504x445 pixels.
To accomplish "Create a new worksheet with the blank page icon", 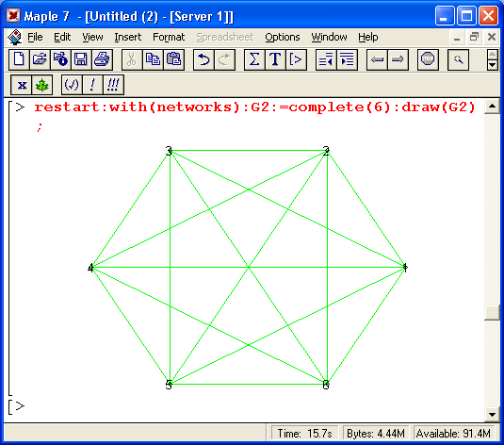I will tap(19, 59).
